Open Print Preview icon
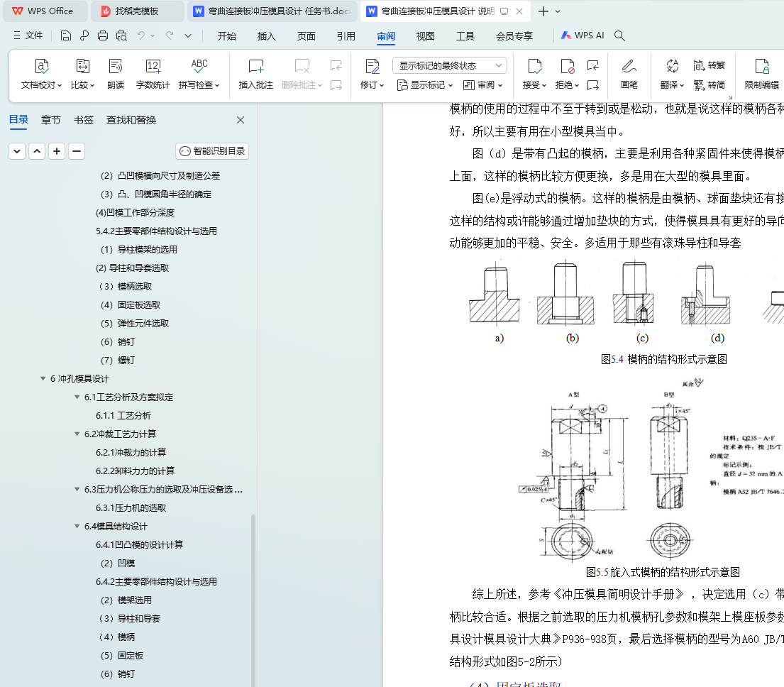Image resolution: width=784 pixels, height=687 pixels. (x=121, y=35)
